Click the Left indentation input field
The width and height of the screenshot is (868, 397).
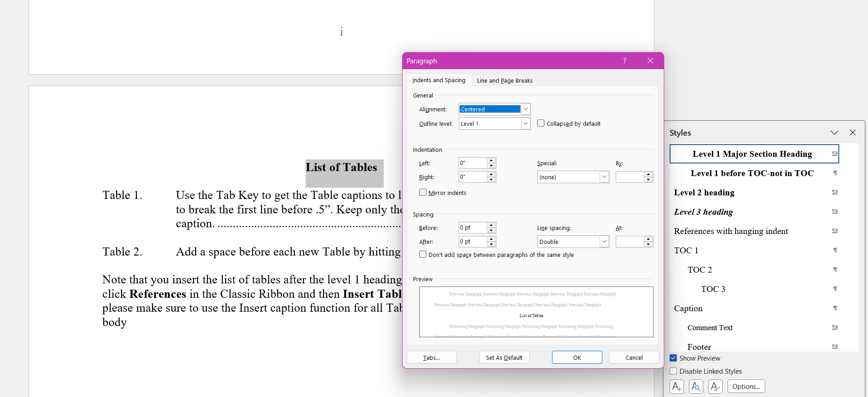click(x=473, y=163)
